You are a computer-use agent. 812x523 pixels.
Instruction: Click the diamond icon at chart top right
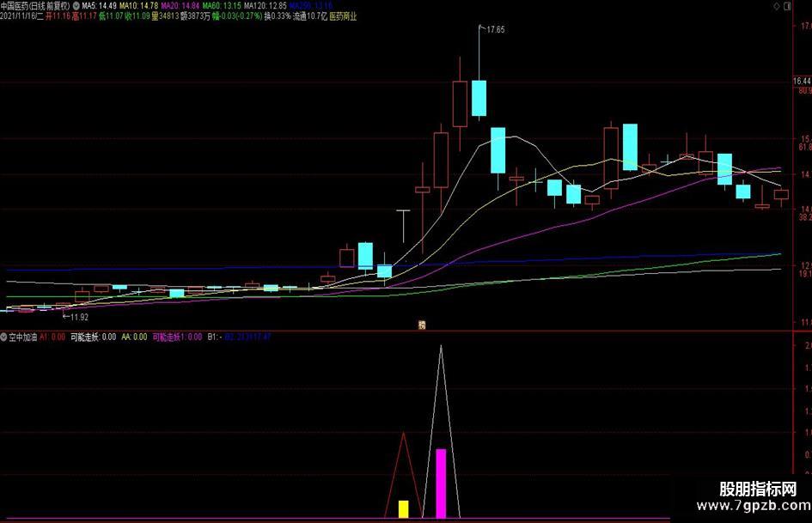(x=776, y=6)
